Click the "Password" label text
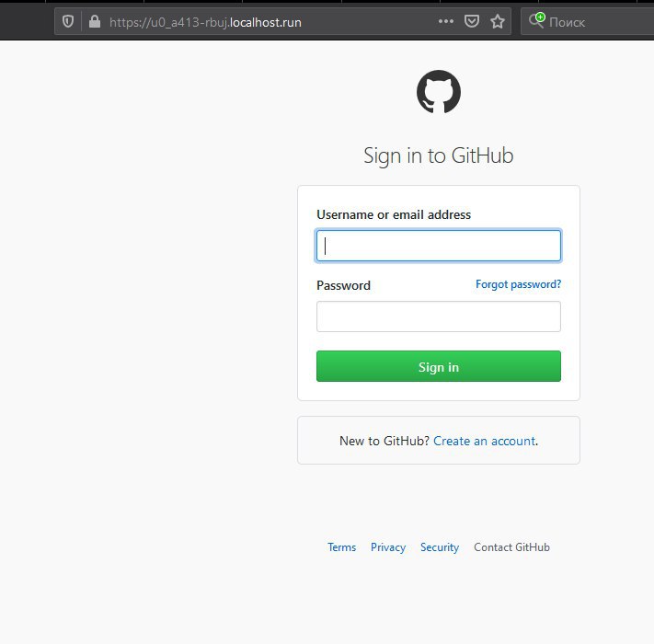654x644 pixels. 343,286
